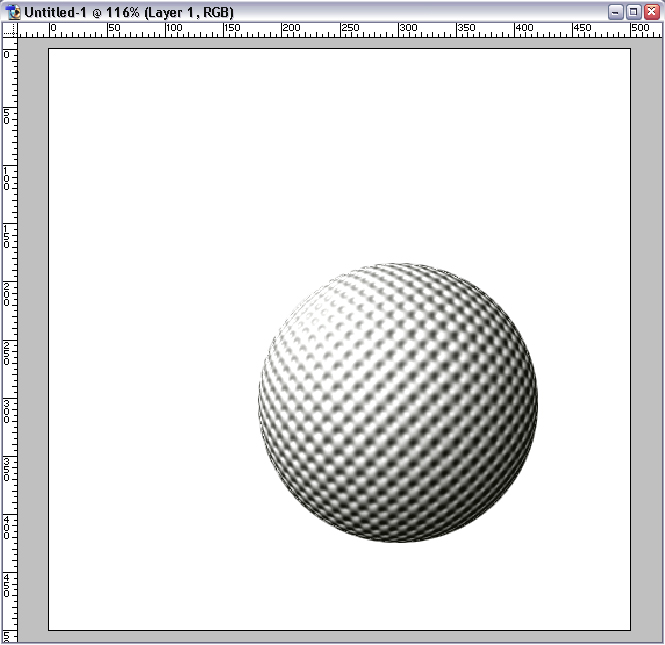
Task: Click the ruler origin box where rulers meet
Action: (9, 29)
